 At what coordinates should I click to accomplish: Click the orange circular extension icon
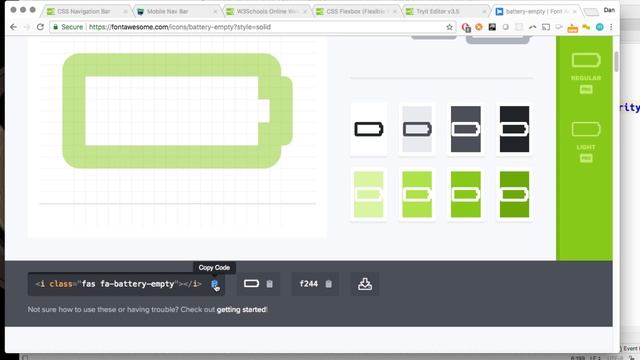[x=479, y=27]
